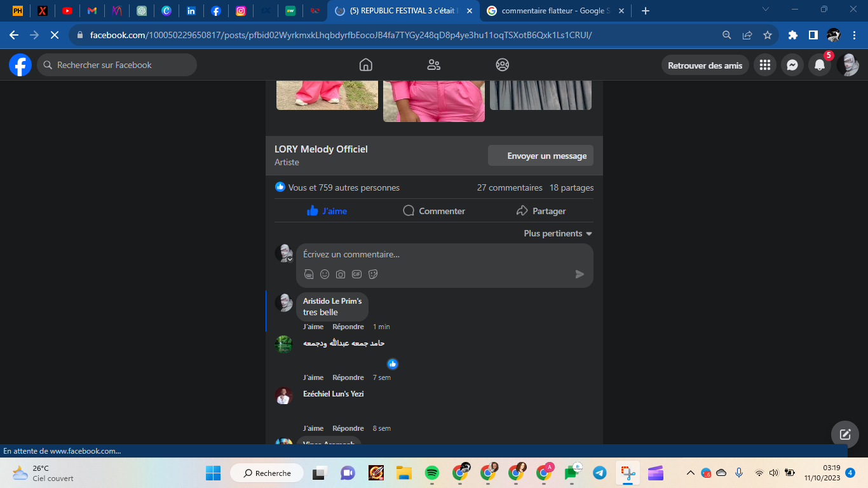Click the Écrivez un commentaire input field
Screen dimensions: 868x488
pyautogui.click(x=438, y=254)
